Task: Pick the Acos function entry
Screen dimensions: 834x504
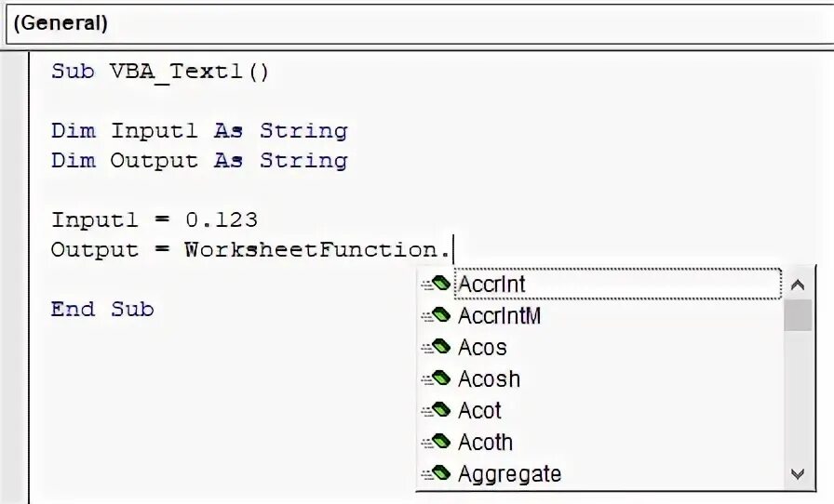Action: [x=482, y=348]
